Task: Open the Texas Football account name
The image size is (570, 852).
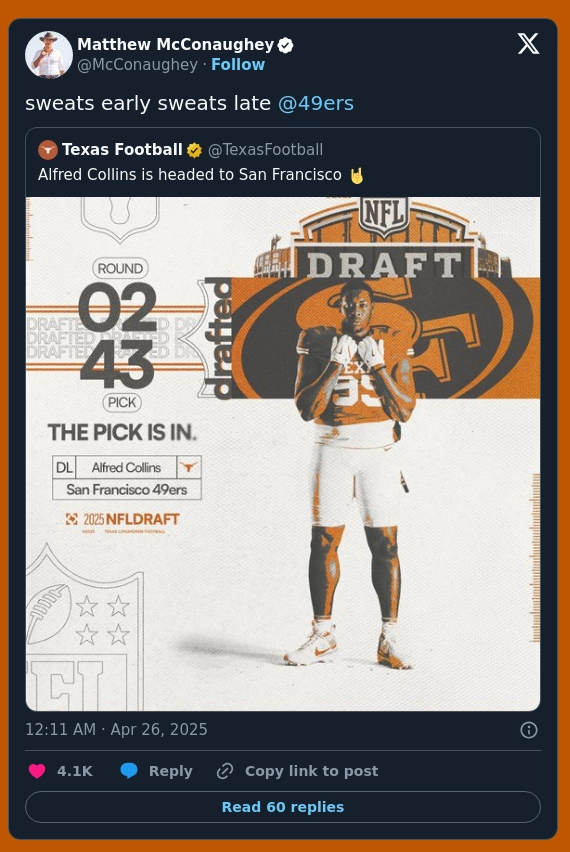Action: coord(122,149)
